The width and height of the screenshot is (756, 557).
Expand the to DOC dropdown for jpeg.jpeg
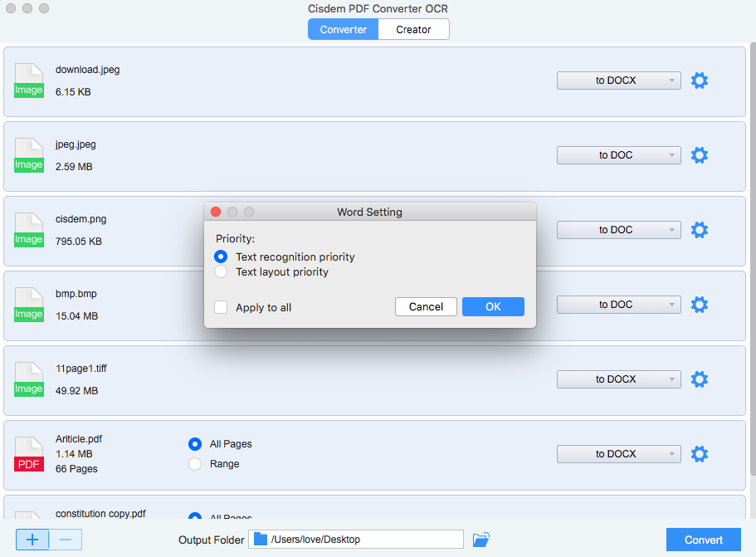coord(618,155)
